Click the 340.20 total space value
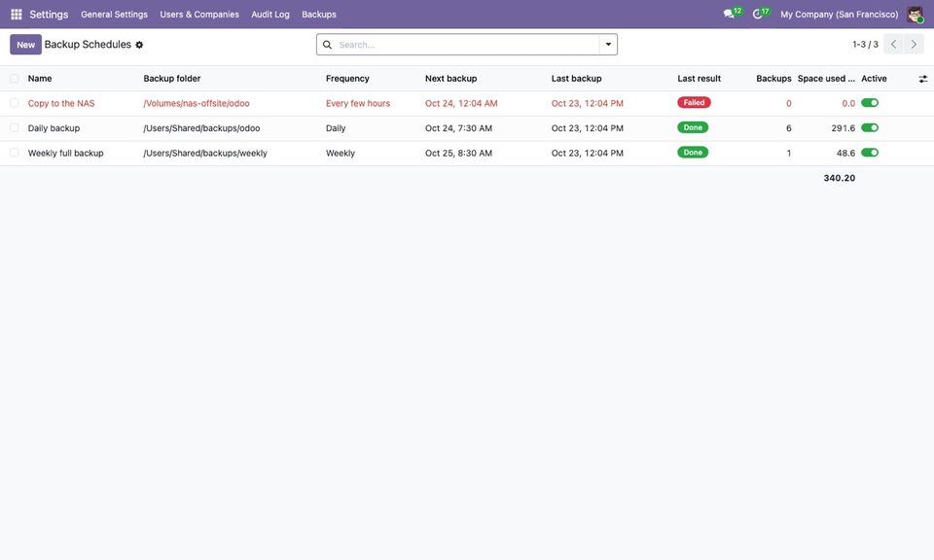The image size is (934, 560). [840, 178]
